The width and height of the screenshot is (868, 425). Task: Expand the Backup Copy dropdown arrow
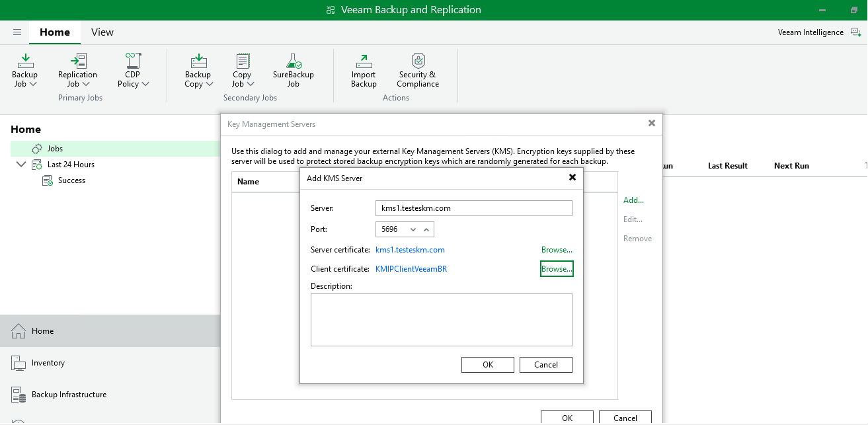(x=210, y=84)
